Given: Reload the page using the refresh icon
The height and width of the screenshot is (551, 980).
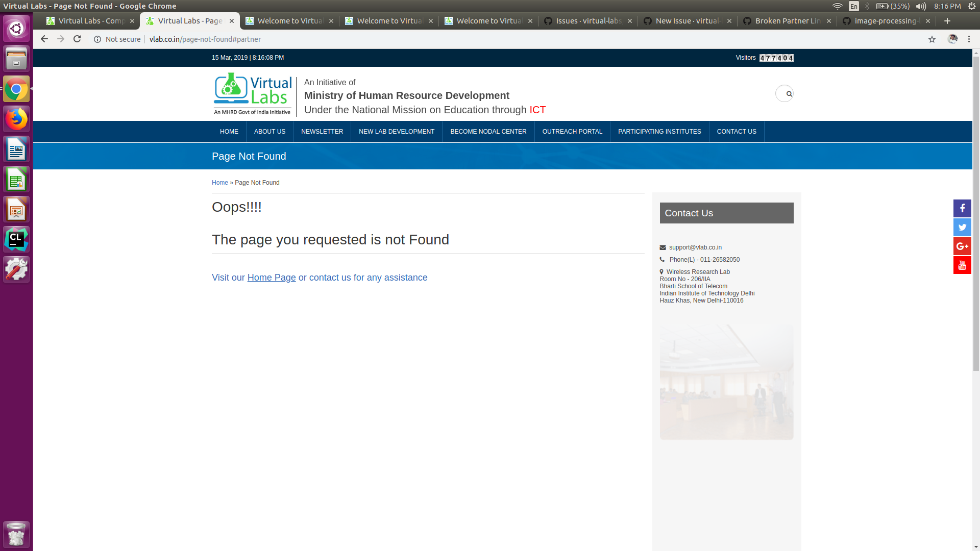Looking at the screenshot, I should tap(77, 39).
